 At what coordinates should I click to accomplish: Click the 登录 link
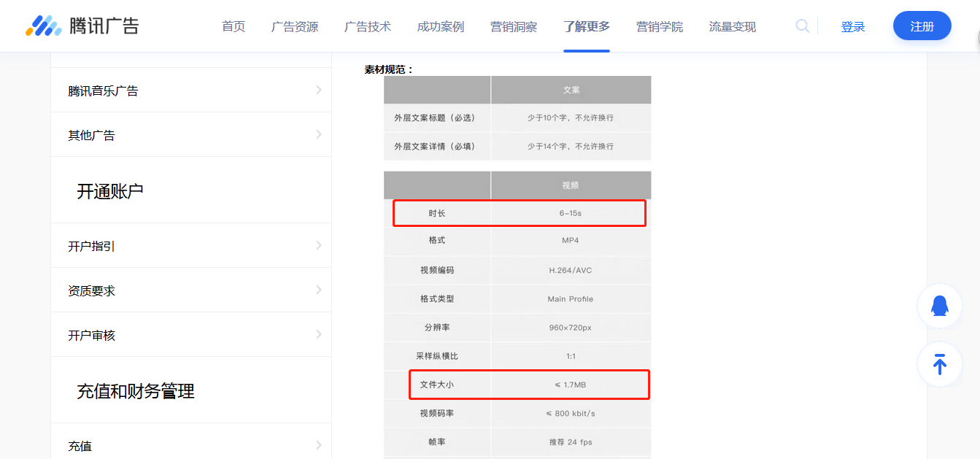tap(853, 27)
